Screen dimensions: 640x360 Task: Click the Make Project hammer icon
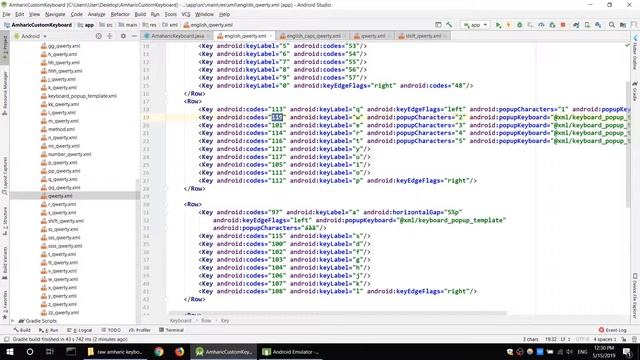click(x=449, y=25)
